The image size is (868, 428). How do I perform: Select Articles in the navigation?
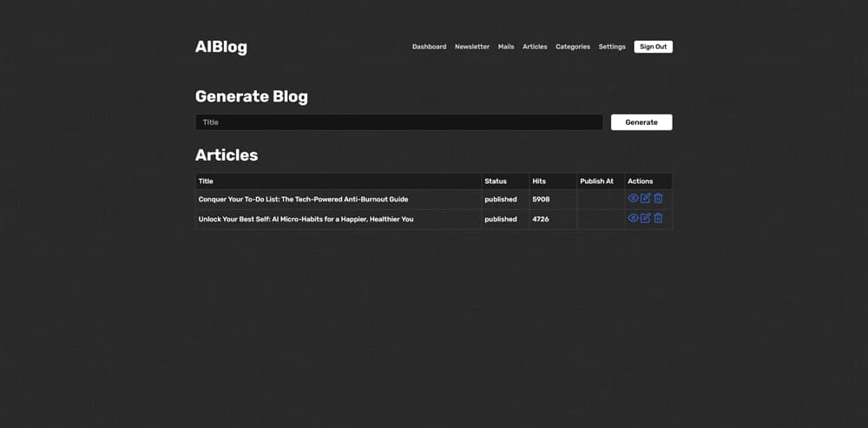click(535, 47)
